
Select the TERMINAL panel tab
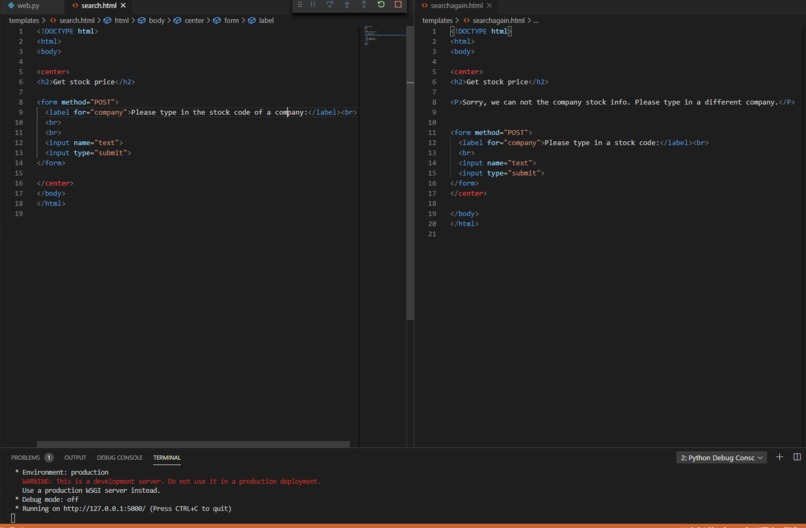pos(167,458)
